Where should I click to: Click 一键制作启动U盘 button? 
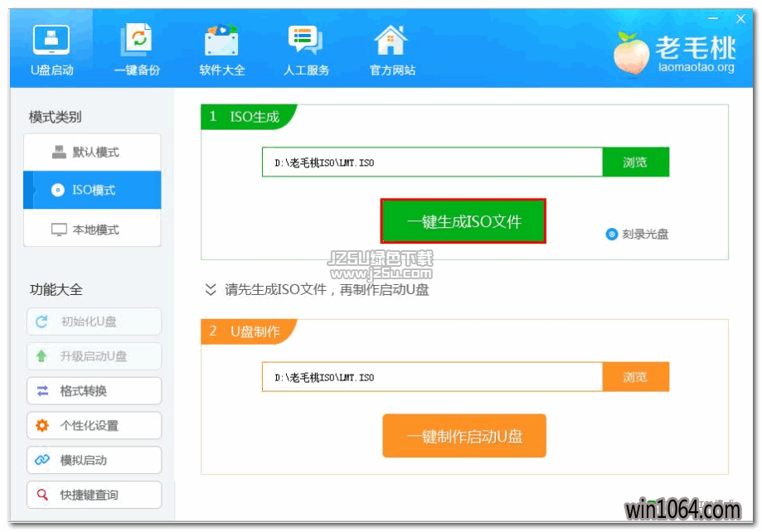click(464, 436)
